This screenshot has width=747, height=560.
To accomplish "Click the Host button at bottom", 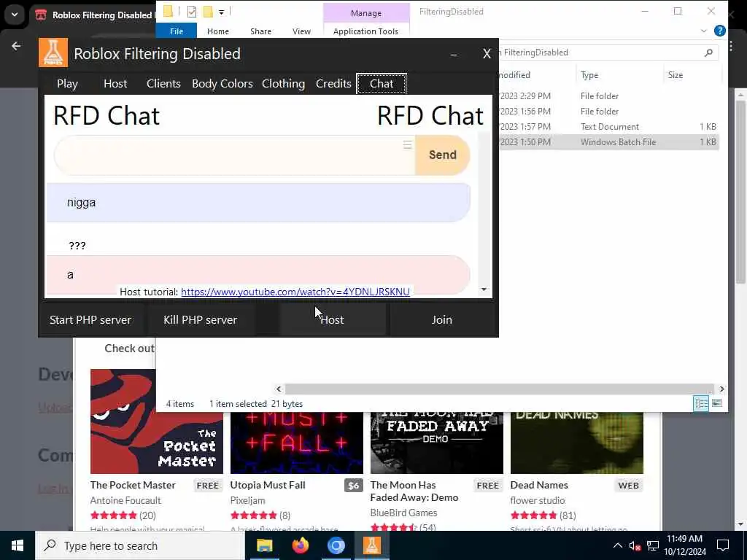I will [x=332, y=320].
